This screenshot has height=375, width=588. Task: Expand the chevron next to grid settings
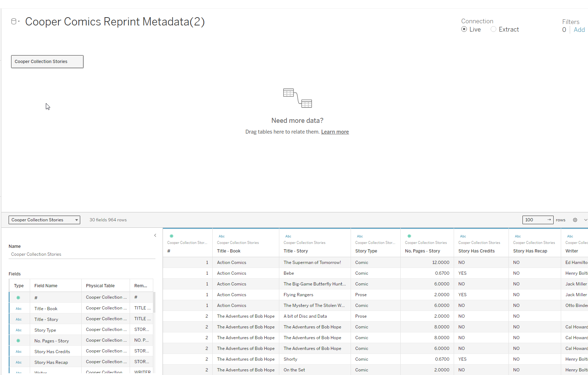tap(585, 220)
